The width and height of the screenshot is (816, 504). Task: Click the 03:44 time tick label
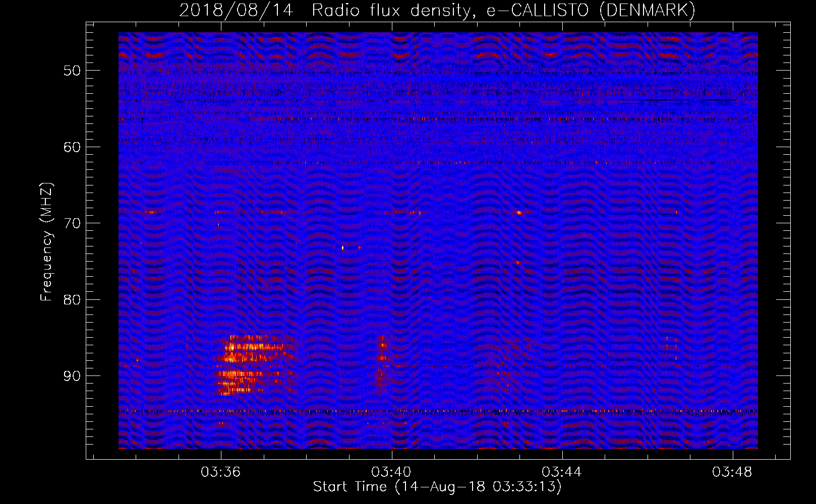coord(562,472)
